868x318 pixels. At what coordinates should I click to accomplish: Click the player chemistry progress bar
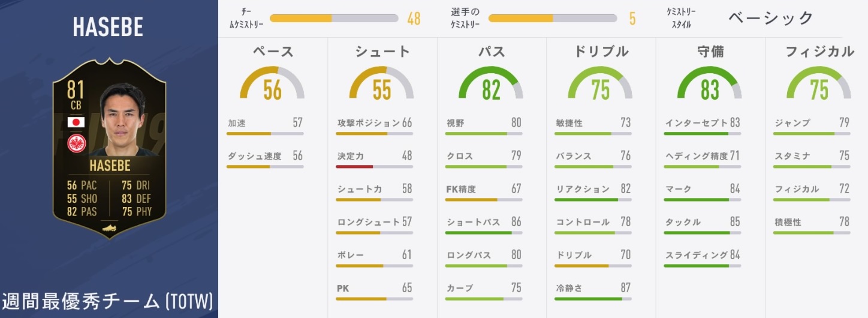[x=552, y=19]
